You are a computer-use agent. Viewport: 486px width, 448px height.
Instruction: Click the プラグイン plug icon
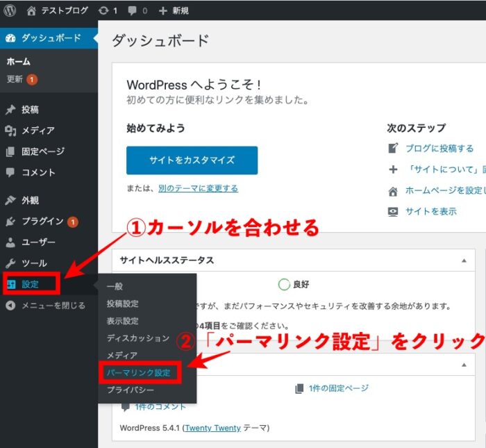(10, 222)
